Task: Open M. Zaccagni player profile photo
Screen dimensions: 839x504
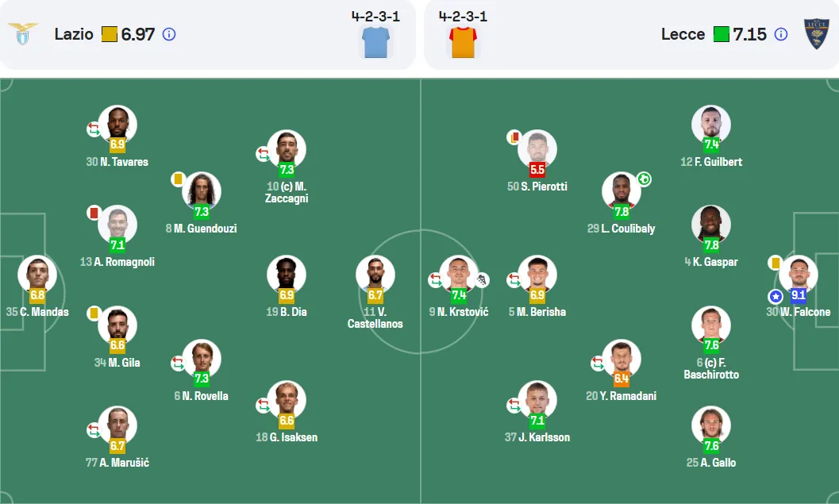Action: (287, 148)
